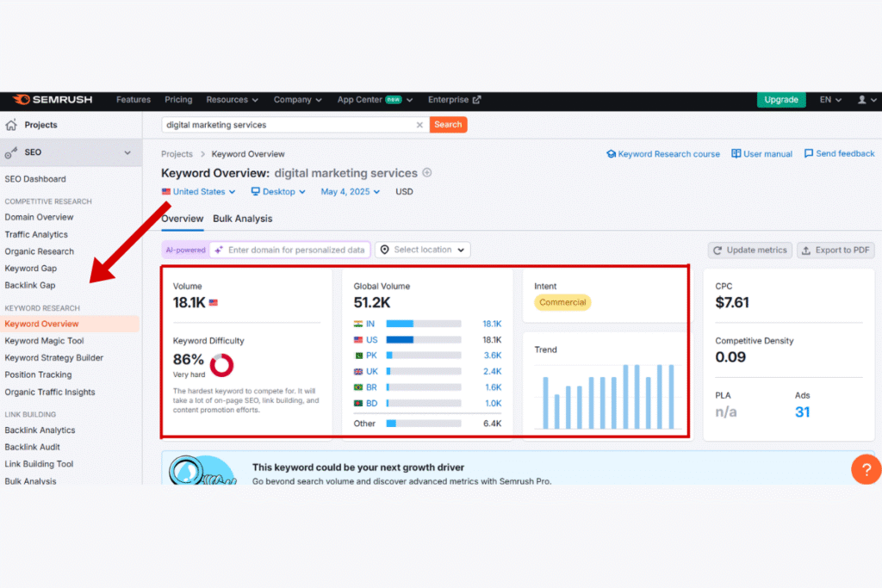This screenshot has width=882, height=588.
Task: Clear search field with X icon
Action: 419,125
